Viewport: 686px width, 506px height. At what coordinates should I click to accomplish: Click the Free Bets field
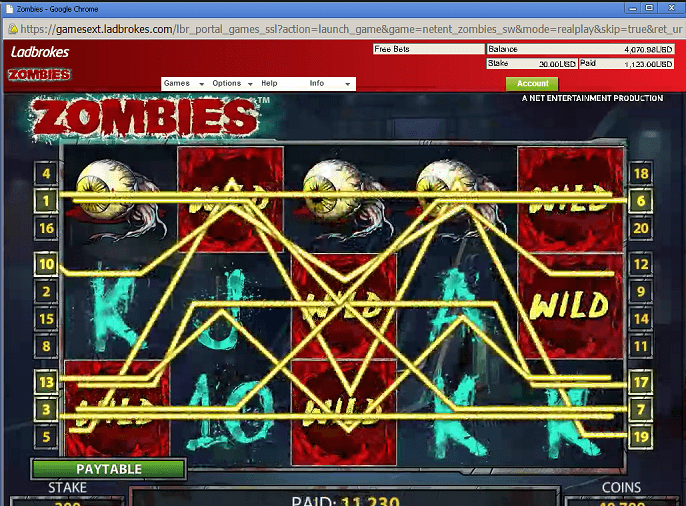[429, 49]
